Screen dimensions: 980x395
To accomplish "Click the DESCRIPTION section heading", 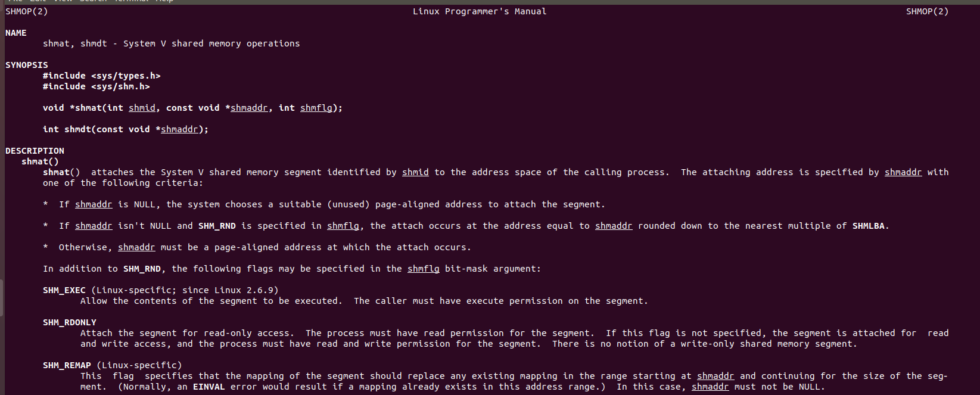I will (x=35, y=151).
